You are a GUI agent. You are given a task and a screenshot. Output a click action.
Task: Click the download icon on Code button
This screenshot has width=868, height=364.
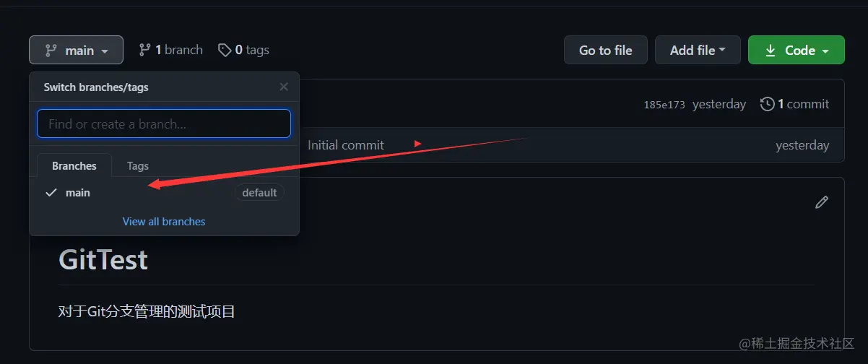click(771, 51)
